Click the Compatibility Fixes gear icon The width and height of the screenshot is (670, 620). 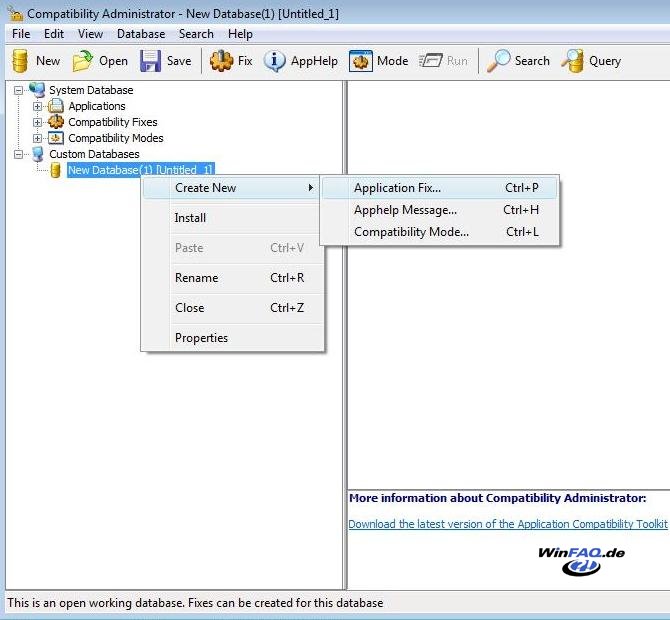(x=56, y=122)
